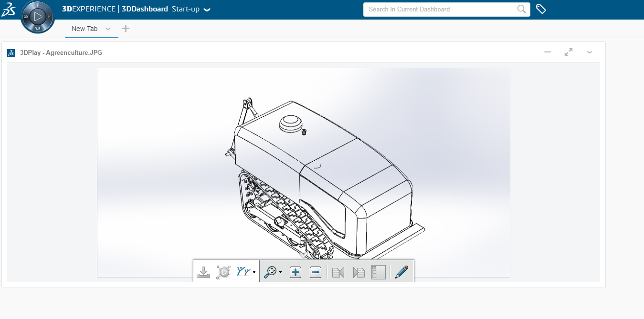Open the page thumbnails panel icon

pyautogui.click(x=378, y=272)
